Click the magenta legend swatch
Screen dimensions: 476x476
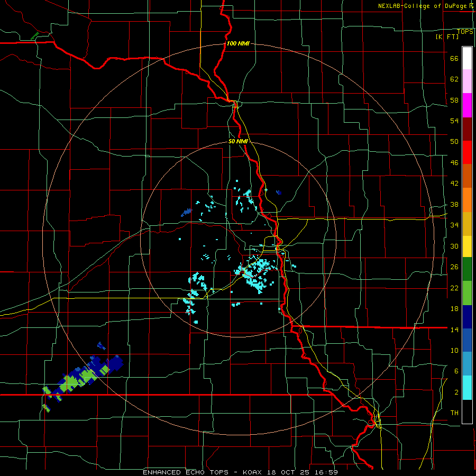[x=467, y=105]
